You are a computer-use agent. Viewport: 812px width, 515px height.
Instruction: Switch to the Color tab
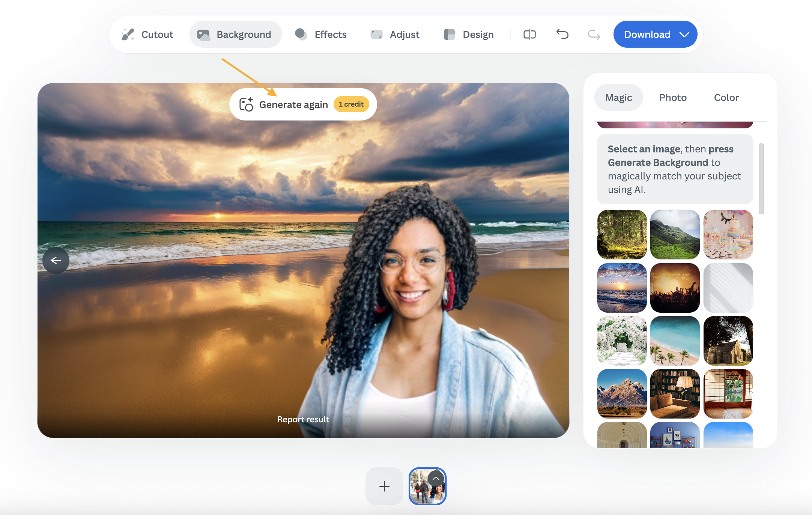pos(726,98)
